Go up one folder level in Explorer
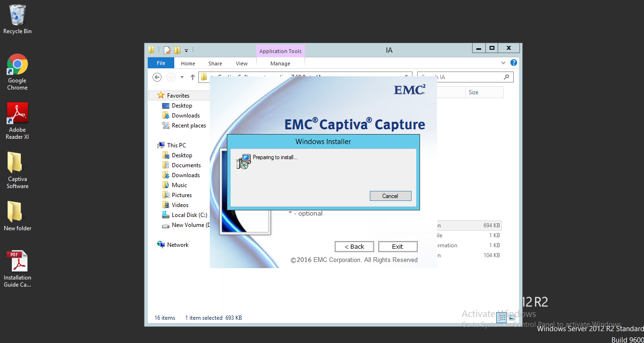The height and width of the screenshot is (343, 644). tap(193, 77)
